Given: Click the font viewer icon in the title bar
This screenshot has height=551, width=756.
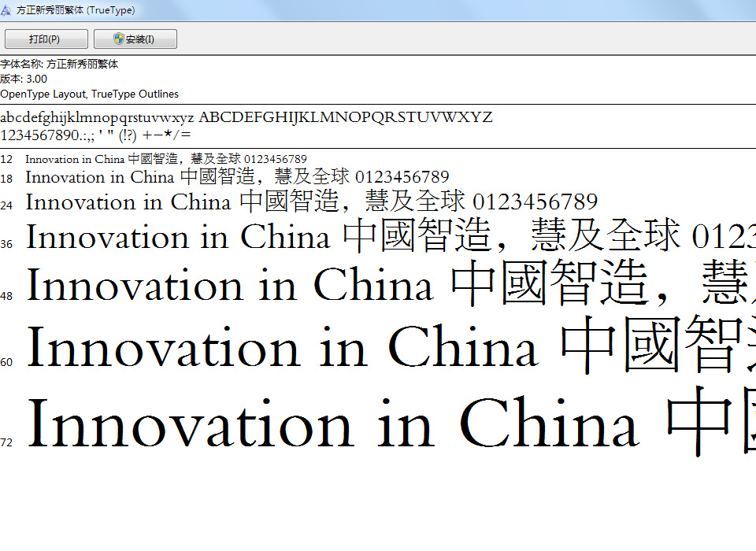Looking at the screenshot, I should tap(6, 10).
